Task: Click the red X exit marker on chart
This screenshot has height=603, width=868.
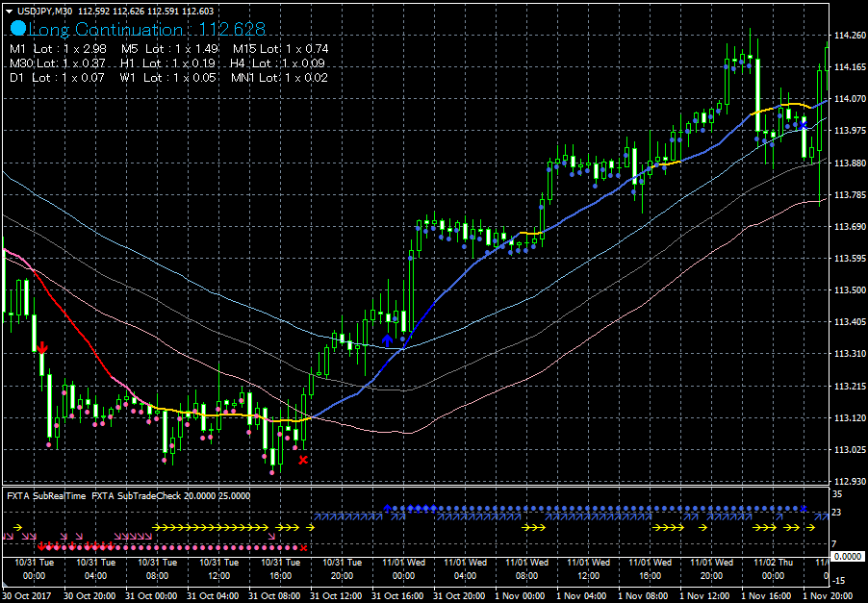Action: tap(303, 460)
